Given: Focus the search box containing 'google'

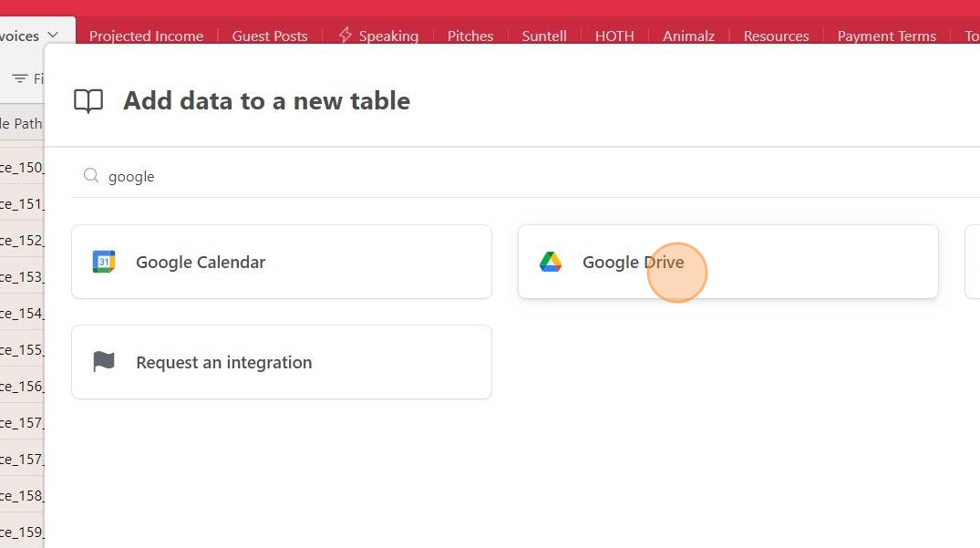Looking at the screenshot, I should coord(525,176).
